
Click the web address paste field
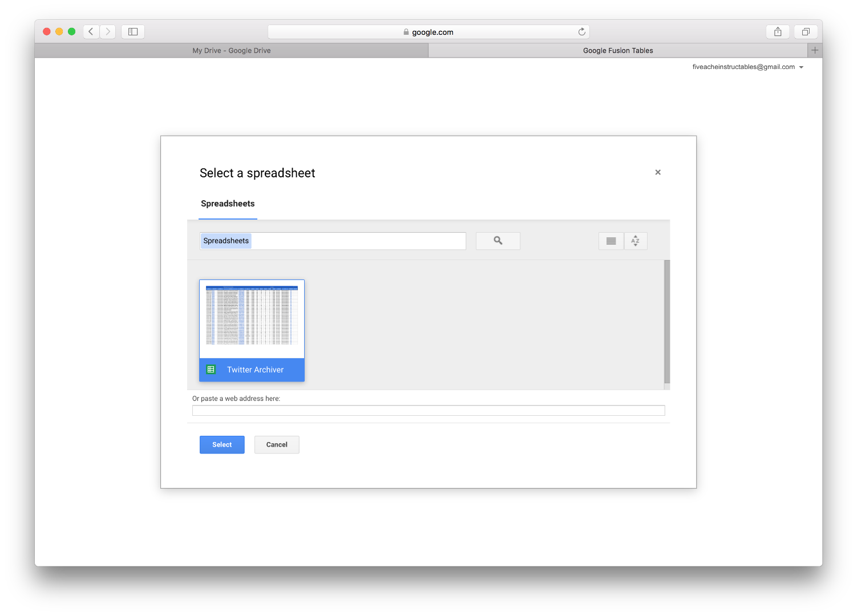pyautogui.click(x=428, y=410)
